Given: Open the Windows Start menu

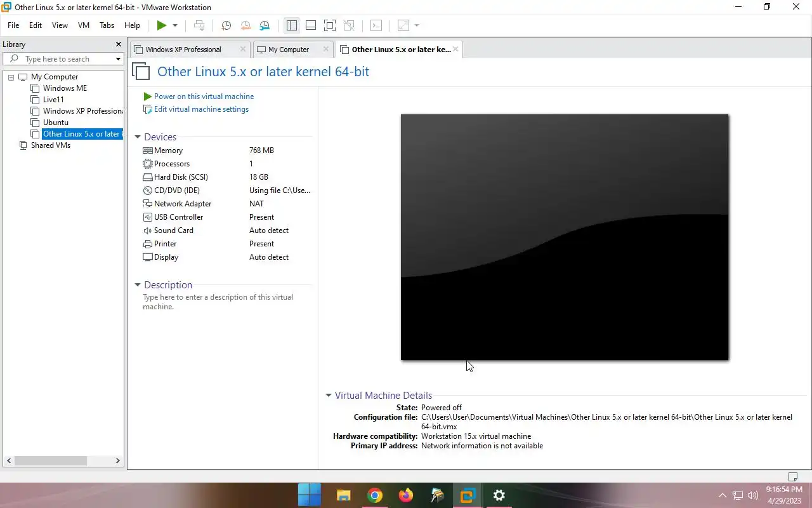Looking at the screenshot, I should tap(310, 495).
